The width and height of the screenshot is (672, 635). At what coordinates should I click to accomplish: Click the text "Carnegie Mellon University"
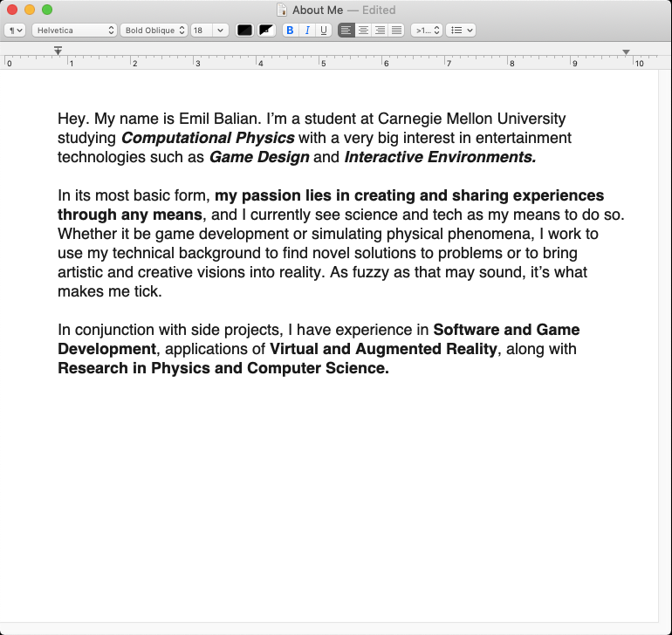471,119
